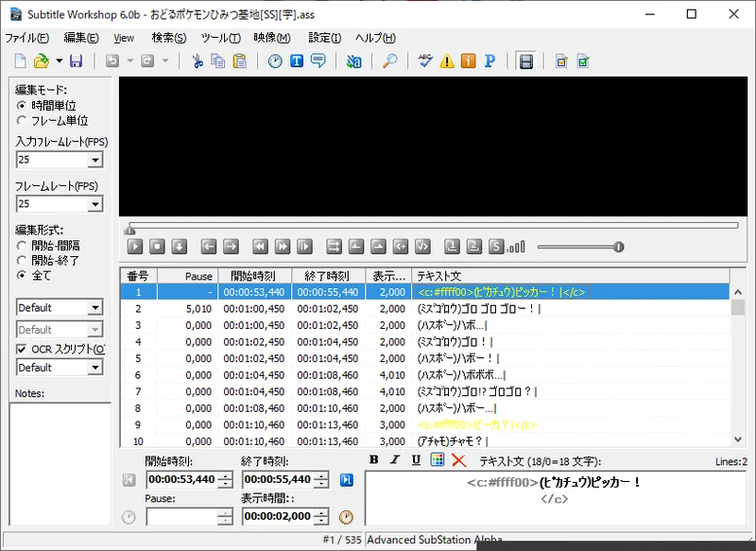Select the フレーム単位 radio button

point(22,121)
